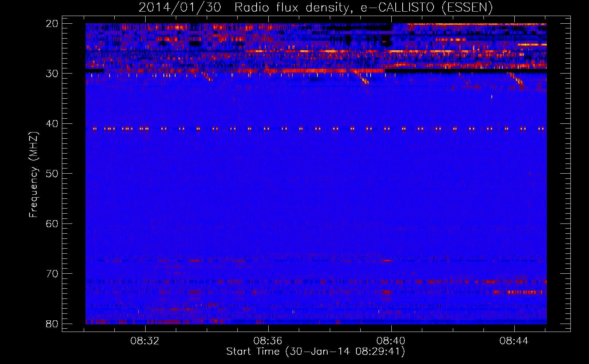Image resolution: width=589 pixels, height=364 pixels.
Task: Click the 40 frequency tick label
Action: tap(52, 124)
